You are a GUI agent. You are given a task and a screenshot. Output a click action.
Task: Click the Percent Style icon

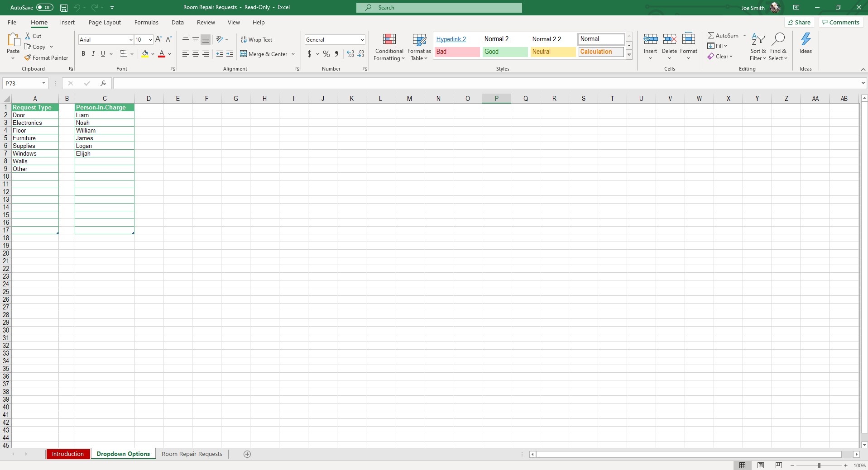pos(326,54)
